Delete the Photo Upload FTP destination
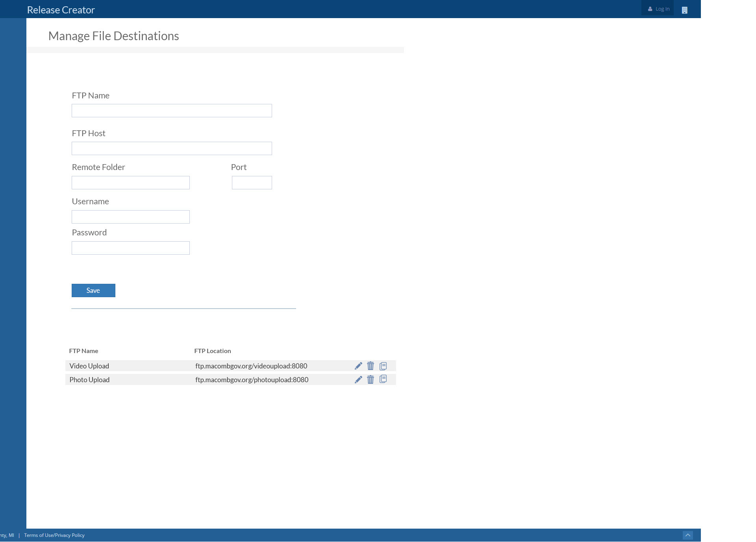The height and width of the screenshot is (542, 756). click(x=371, y=380)
